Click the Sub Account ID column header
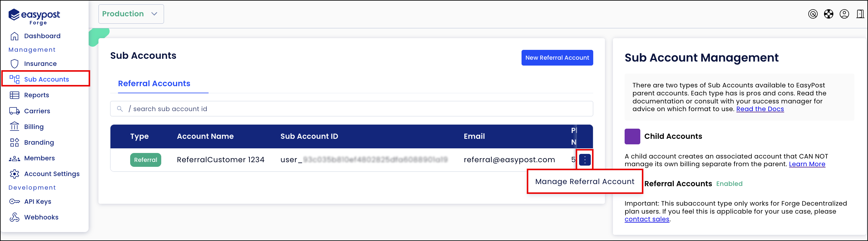The height and width of the screenshot is (241, 868). pyautogui.click(x=309, y=136)
